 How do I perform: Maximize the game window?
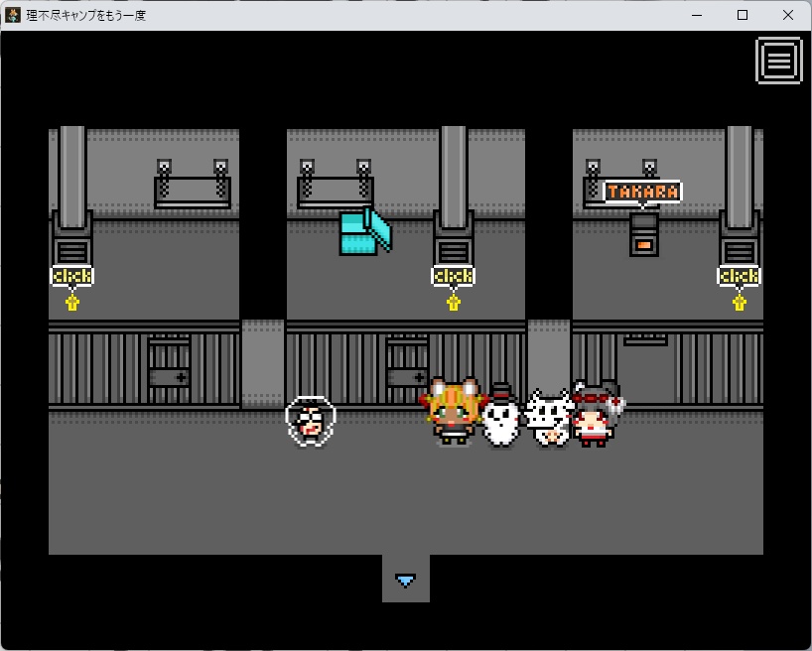pos(743,15)
